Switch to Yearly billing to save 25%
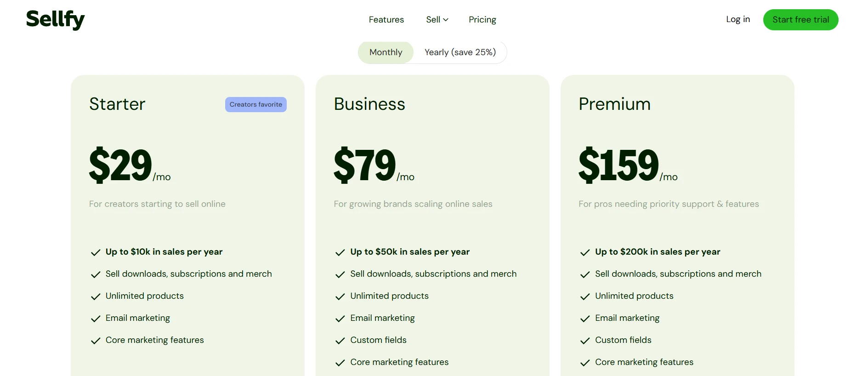 click(x=460, y=52)
